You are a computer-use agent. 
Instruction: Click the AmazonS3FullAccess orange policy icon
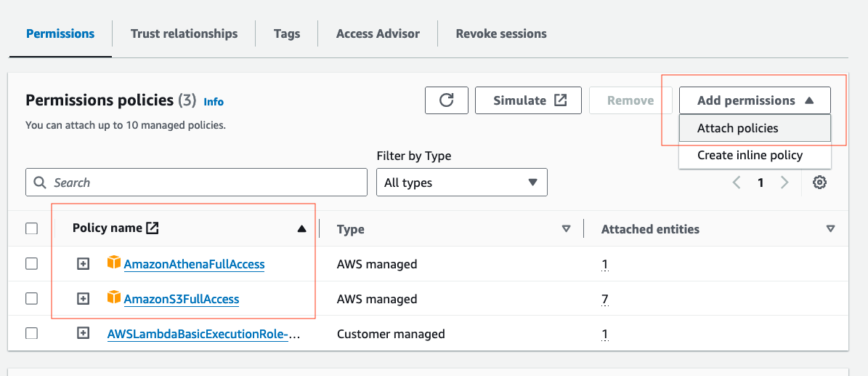(x=113, y=298)
